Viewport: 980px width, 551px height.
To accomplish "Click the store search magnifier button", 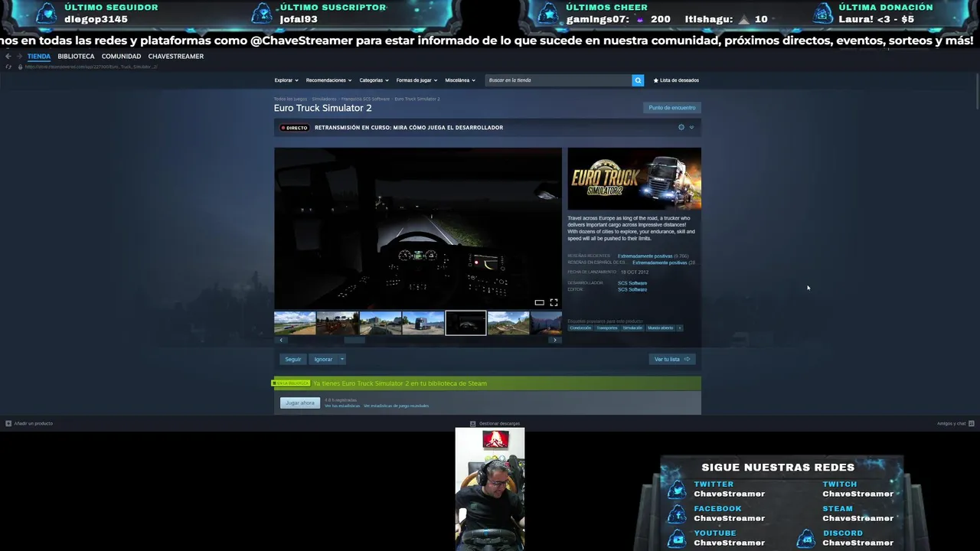I will (638, 80).
